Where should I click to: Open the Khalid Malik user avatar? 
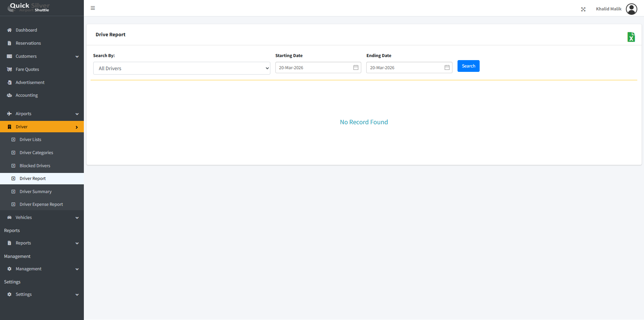coord(631,9)
